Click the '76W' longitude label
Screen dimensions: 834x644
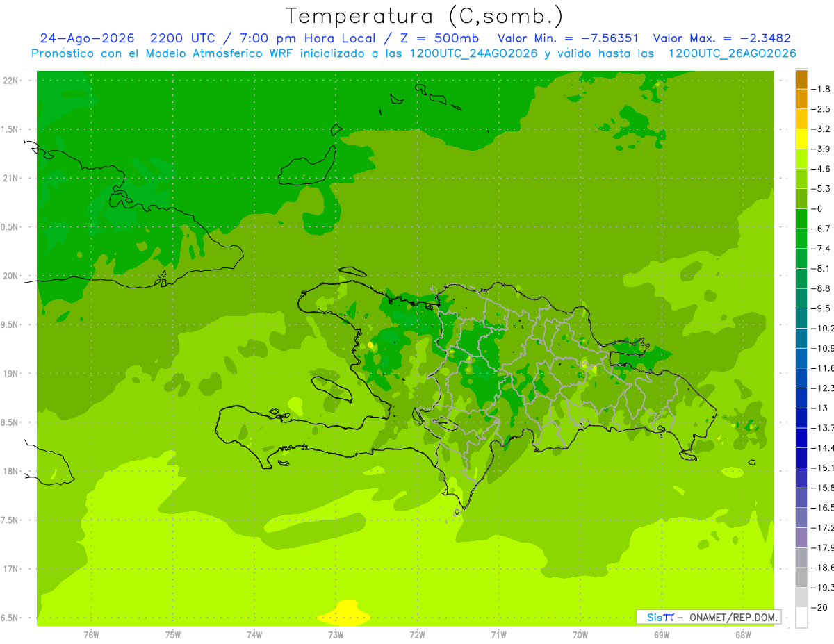tap(91, 635)
